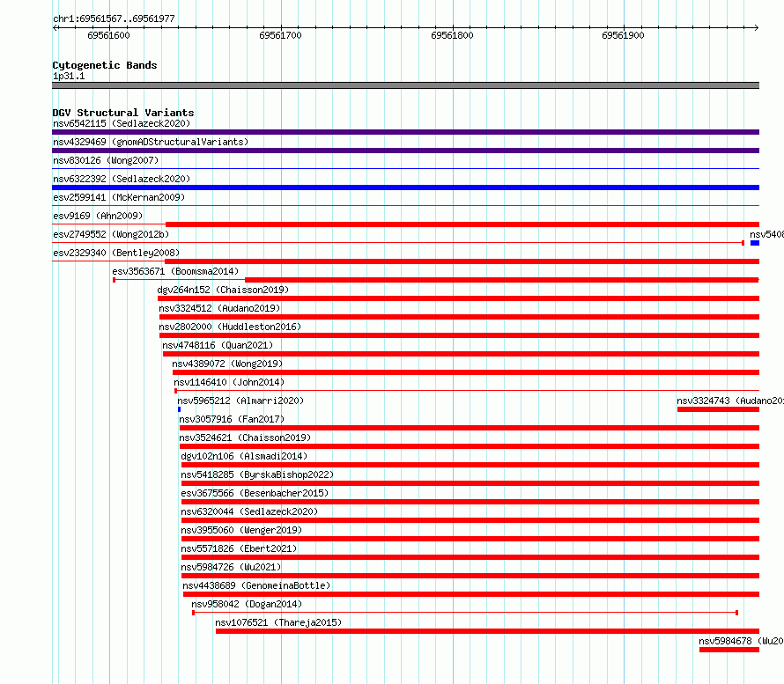
Task: Select the nsv3524621 (Chaisson2019) label
Action: point(245,438)
